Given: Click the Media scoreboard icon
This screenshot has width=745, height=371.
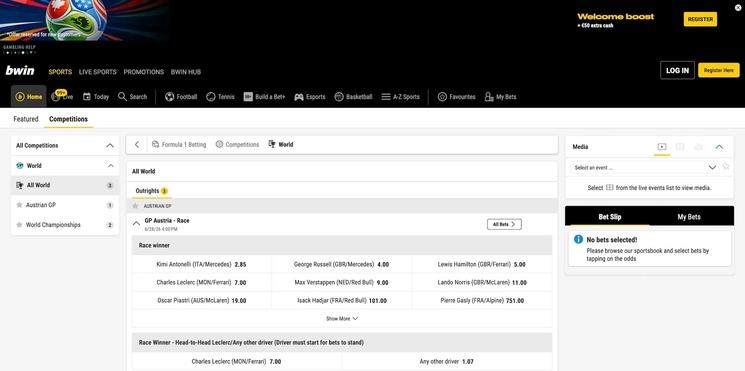Looking at the screenshot, I should pyautogui.click(x=680, y=147).
